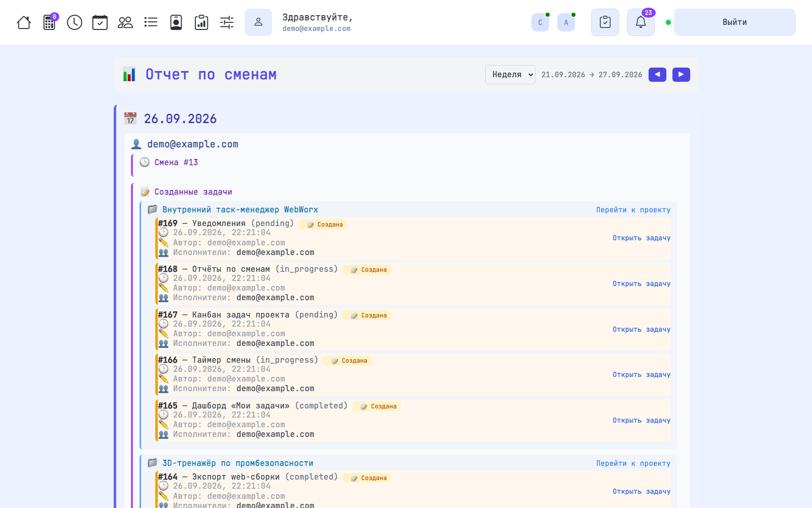Click the 'C' user status avatar
Viewport: 812px width, 508px height.
coord(540,22)
